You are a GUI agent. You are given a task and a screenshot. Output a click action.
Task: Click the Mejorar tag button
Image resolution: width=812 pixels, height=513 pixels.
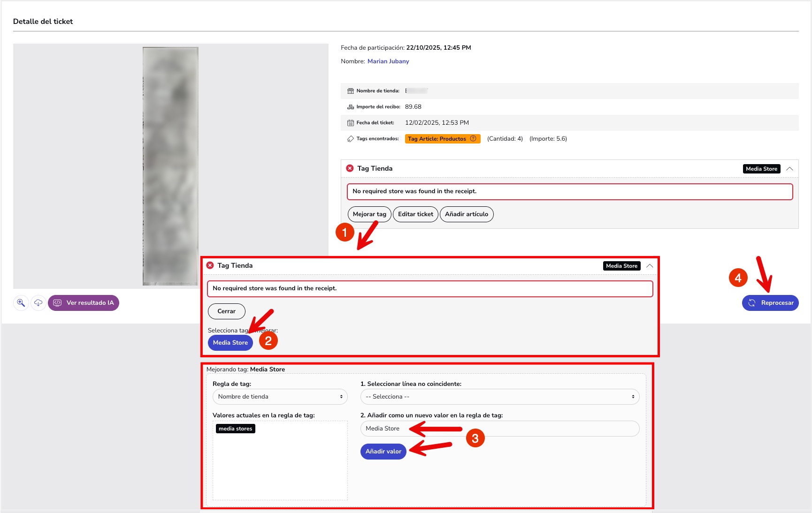pyautogui.click(x=369, y=214)
